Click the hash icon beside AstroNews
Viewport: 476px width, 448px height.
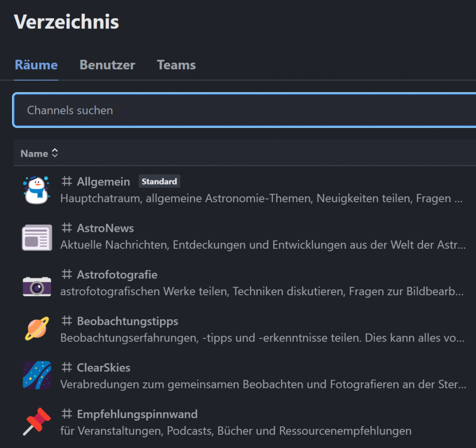coord(67,228)
